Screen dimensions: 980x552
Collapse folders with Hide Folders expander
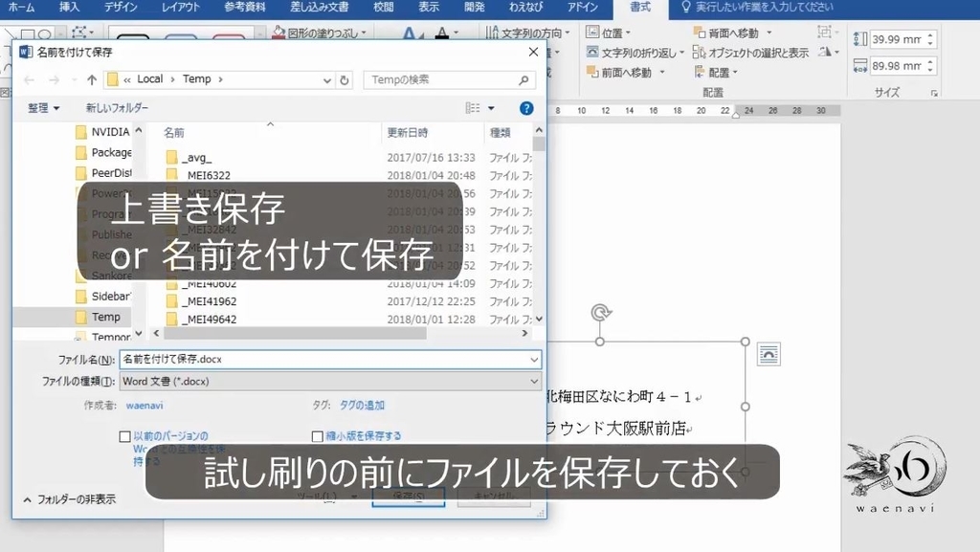pos(69,499)
